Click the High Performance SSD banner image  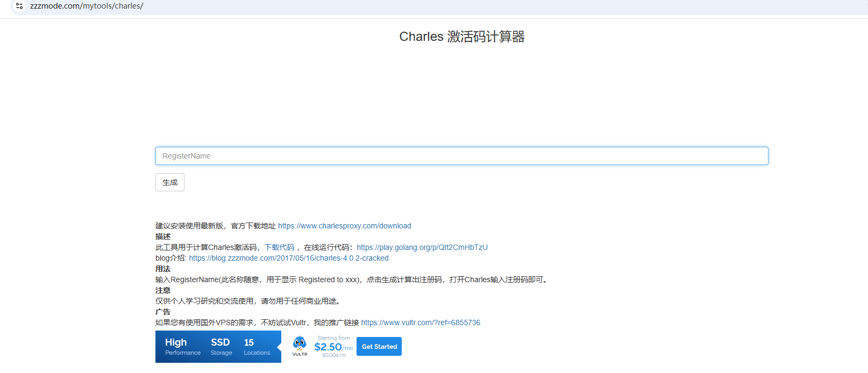218,347
